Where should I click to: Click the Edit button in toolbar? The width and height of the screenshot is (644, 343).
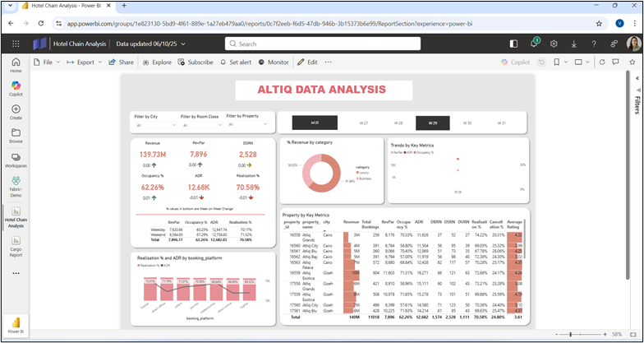coord(307,62)
